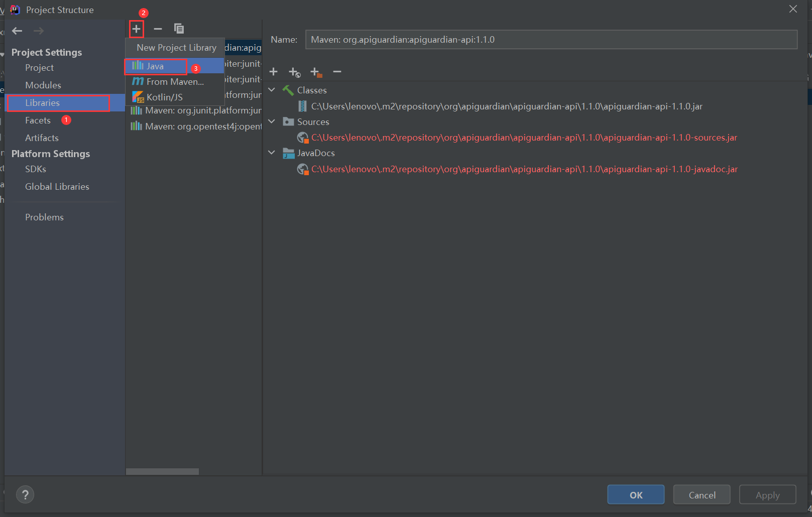Screen dimensions: 812x517
Task: Select the apiguardian-api-1.1.0-sources.jar path
Action: pos(524,138)
